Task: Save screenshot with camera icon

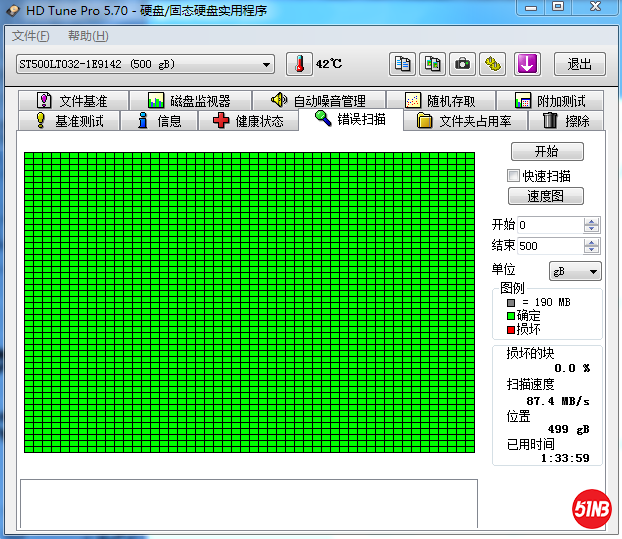Action: 463,64
